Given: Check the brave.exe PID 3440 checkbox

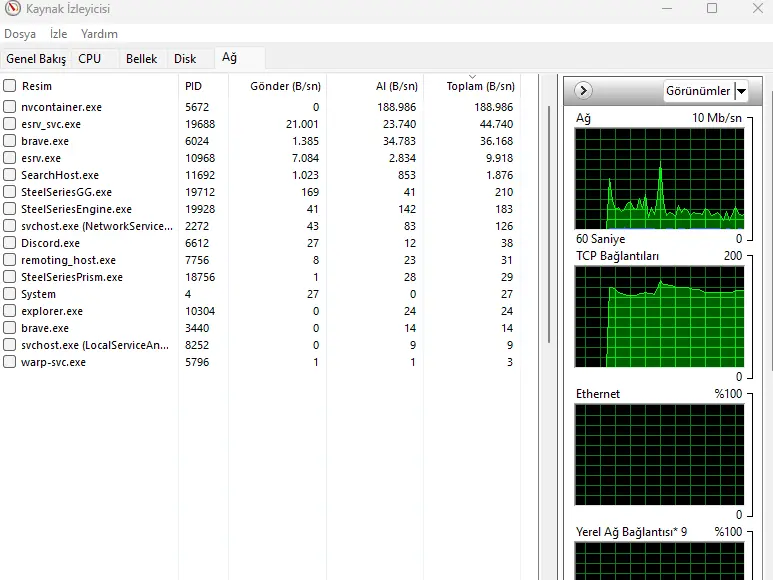Looking at the screenshot, I should pos(9,328).
